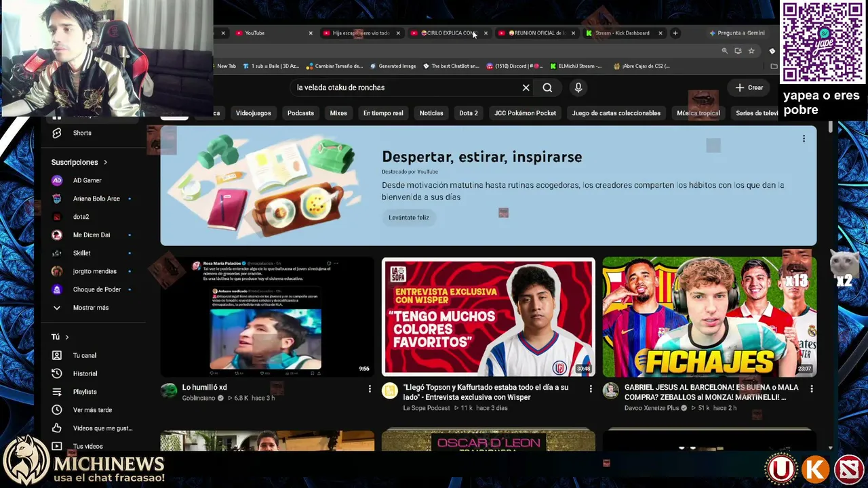Open Wisper interview video thumbnail
This screenshot has width=868, height=488.
point(488,317)
